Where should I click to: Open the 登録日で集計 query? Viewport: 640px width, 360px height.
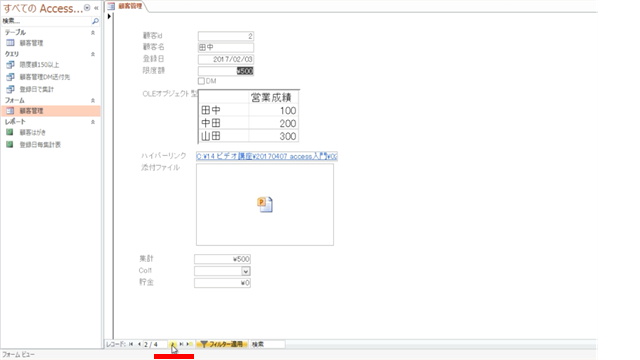pos(36,89)
